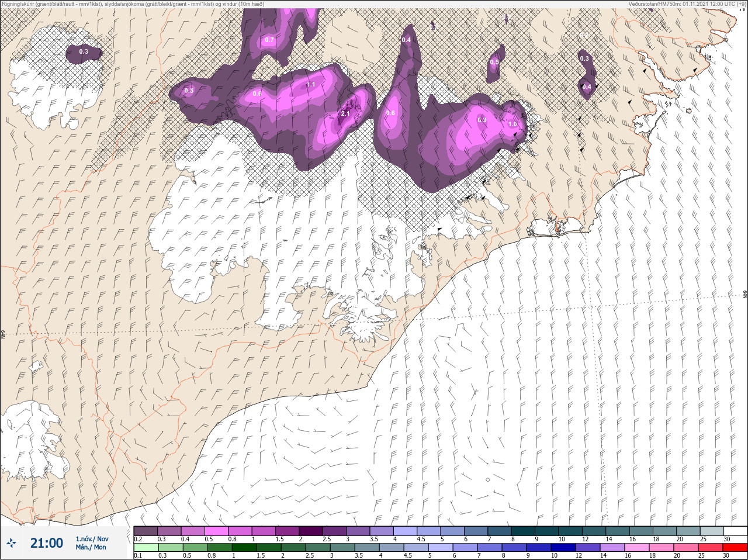Select the bright pink 0.5 swatch, upper row
748x560 pixels.
(x=217, y=530)
